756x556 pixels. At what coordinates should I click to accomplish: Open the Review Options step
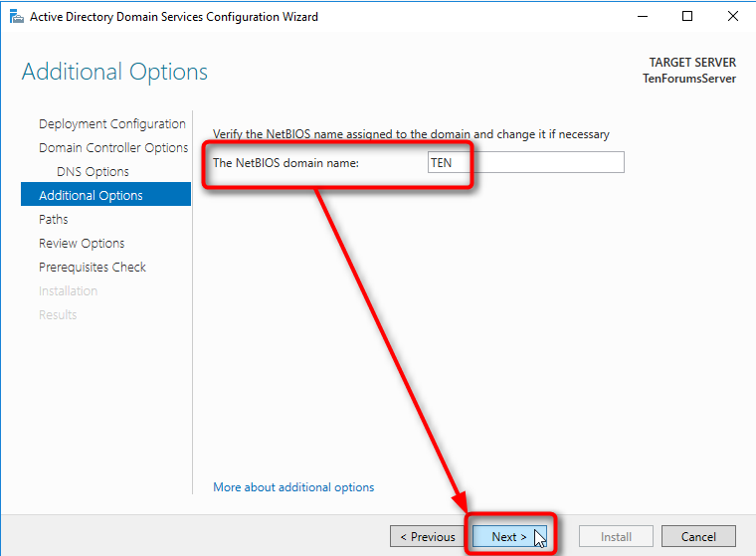(82, 243)
